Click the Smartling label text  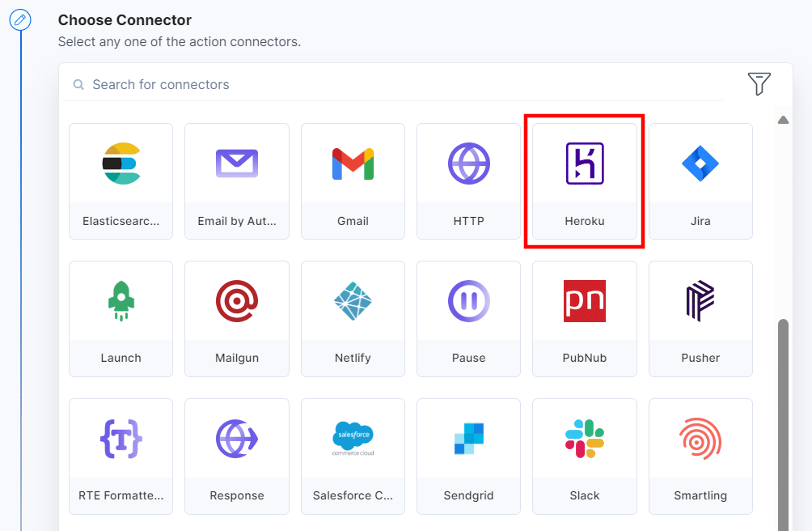pyautogui.click(x=700, y=495)
